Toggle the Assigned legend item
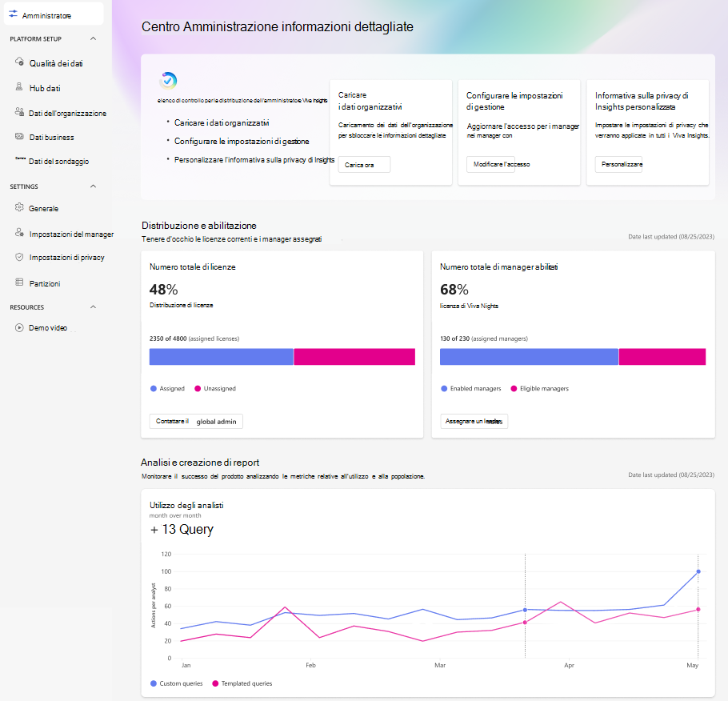This screenshot has height=701, width=728. [x=168, y=388]
